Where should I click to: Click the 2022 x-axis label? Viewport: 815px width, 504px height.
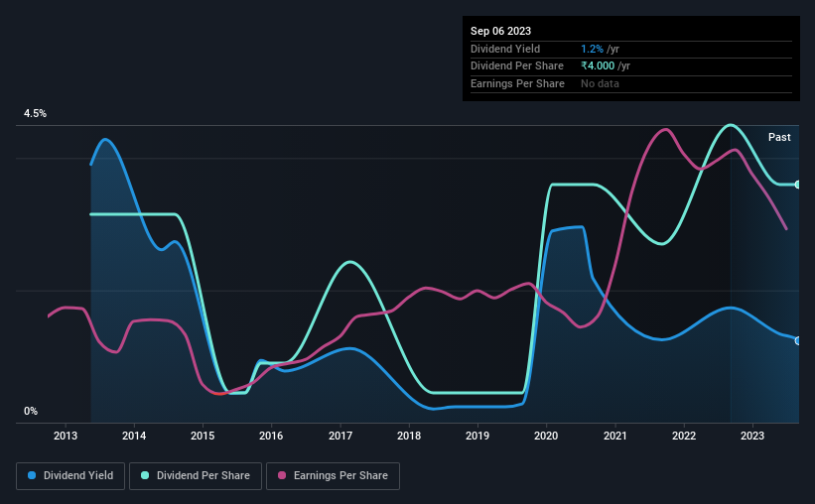click(684, 436)
